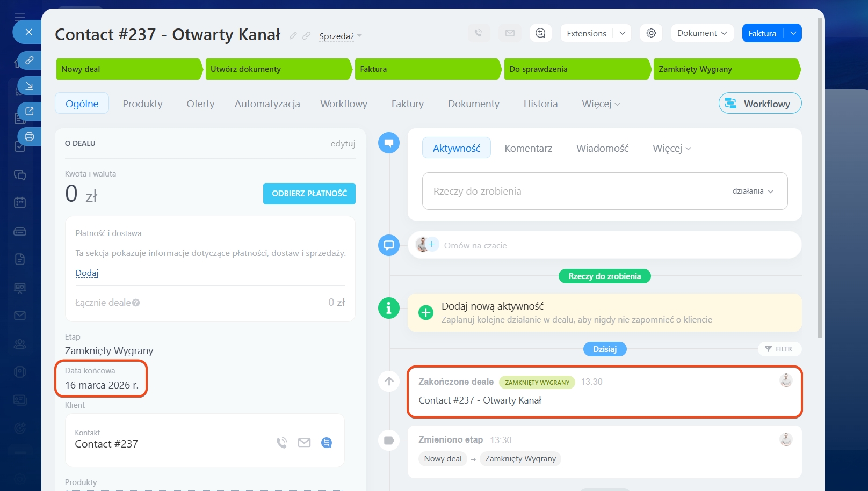
Task: Click envelope icon in Contact #237 card
Action: [x=304, y=443]
